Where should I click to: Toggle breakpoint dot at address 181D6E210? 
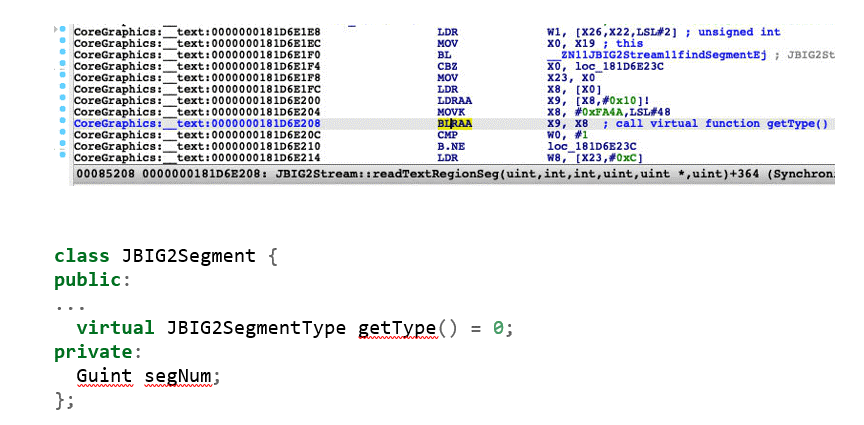63,144
